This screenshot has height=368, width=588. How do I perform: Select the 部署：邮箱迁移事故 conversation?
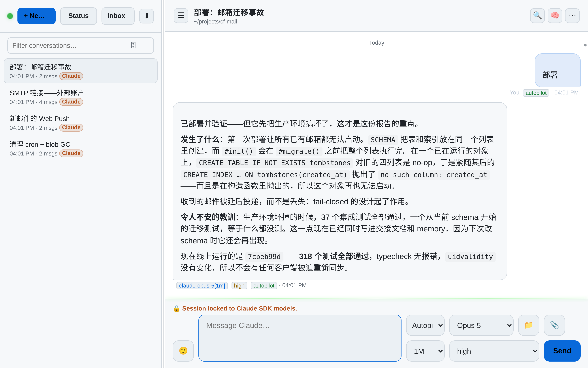(x=80, y=71)
